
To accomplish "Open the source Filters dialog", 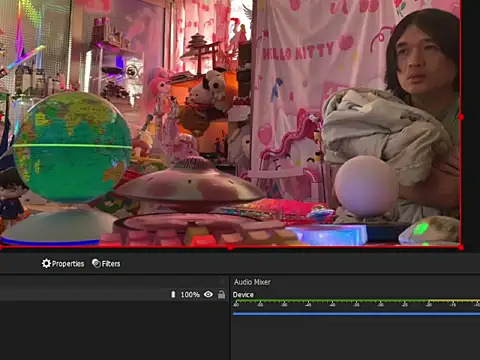I will tap(106, 264).
